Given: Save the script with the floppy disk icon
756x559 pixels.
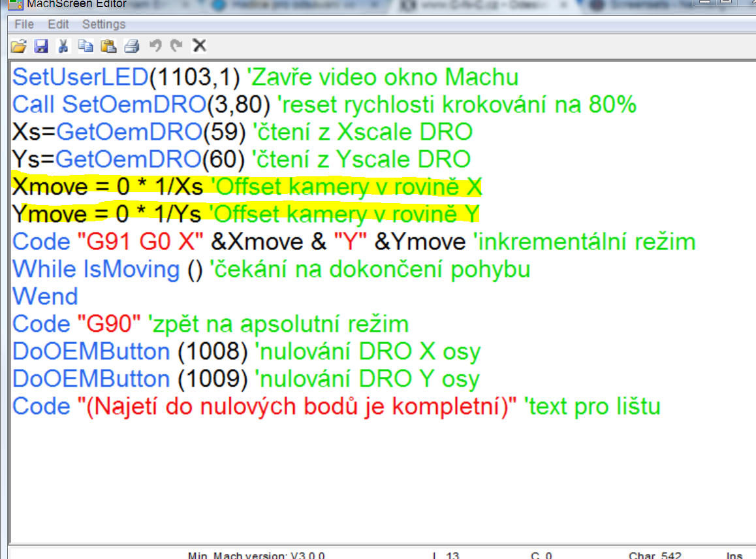Looking at the screenshot, I should tap(41, 46).
